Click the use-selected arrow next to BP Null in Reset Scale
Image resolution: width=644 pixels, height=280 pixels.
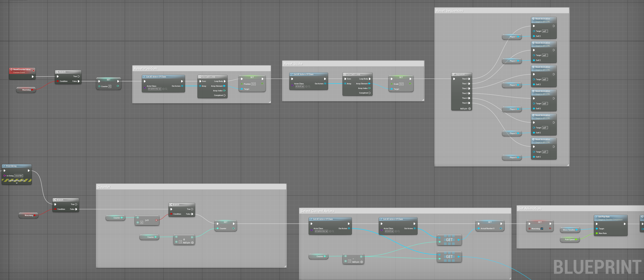pos(306,86)
